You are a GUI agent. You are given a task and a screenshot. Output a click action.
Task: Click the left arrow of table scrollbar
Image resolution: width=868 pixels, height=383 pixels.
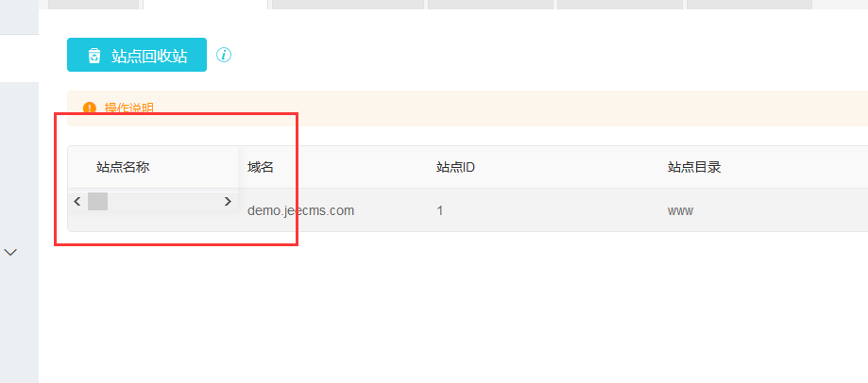coord(77,201)
